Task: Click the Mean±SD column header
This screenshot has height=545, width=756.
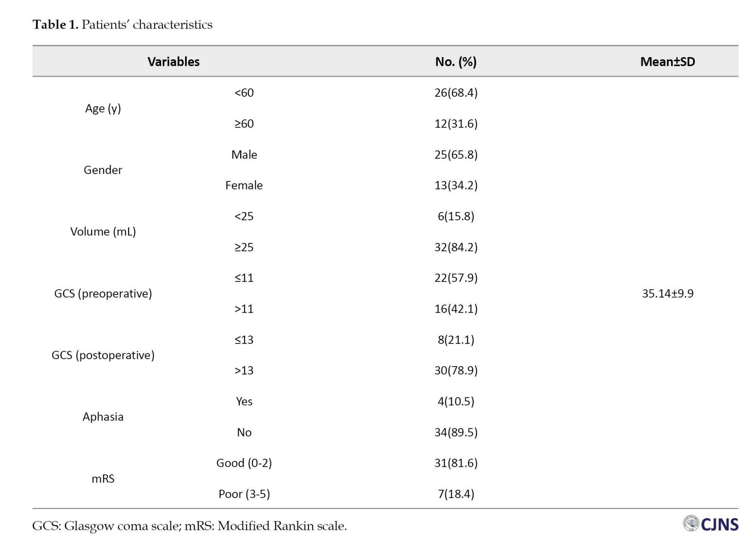Action: pyautogui.click(x=668, y=62)
